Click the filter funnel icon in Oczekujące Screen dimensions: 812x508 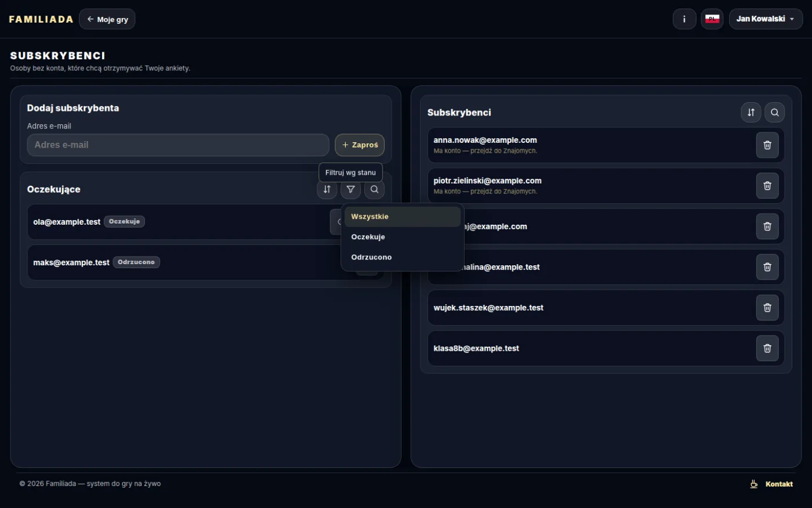pos(351,189)
